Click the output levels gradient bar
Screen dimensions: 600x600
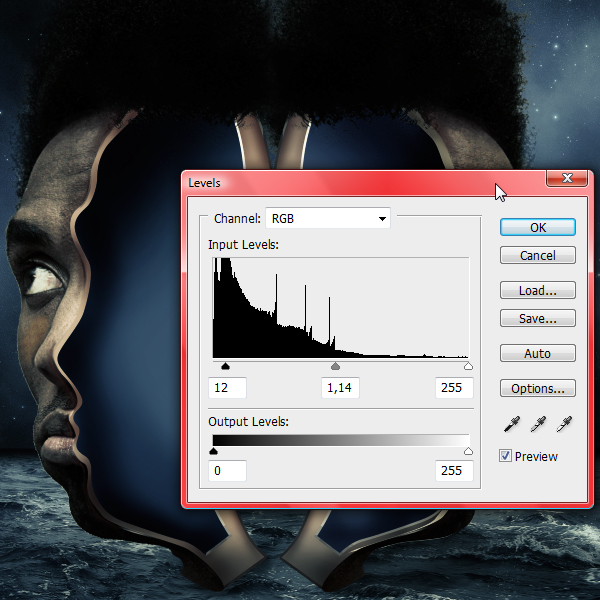point(341,440)
